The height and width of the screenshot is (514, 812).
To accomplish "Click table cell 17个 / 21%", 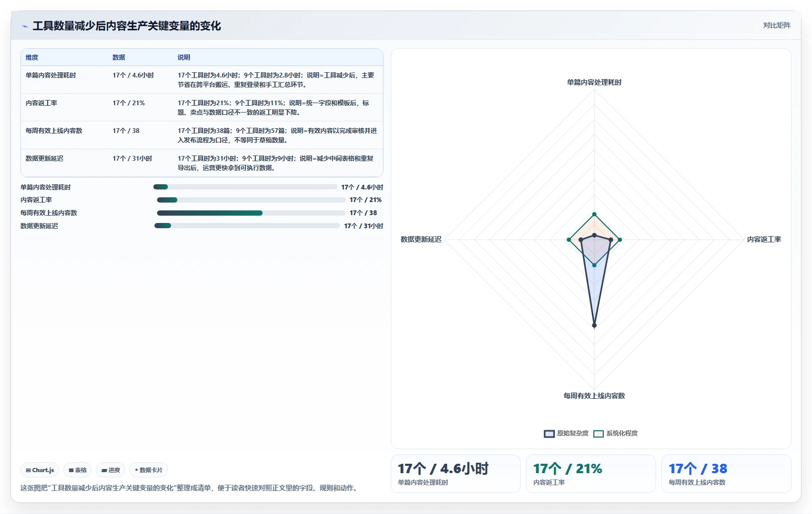I will click(129, 103).
